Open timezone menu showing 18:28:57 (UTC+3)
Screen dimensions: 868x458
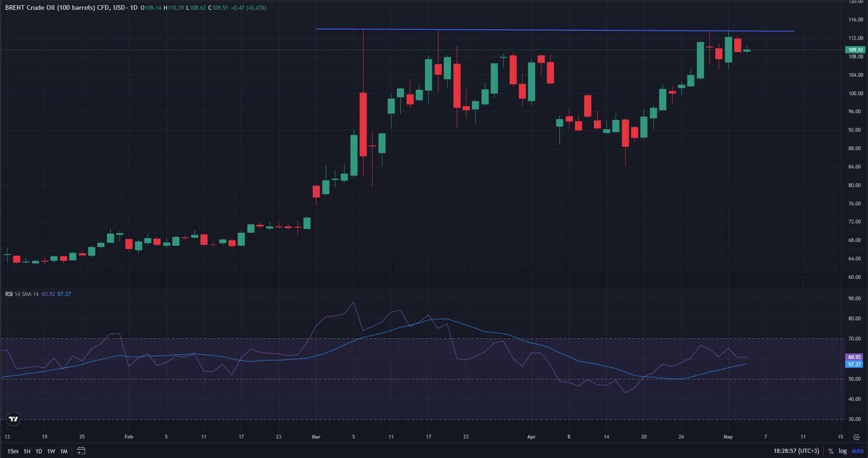pyautogui.click(x=796, y=451)
